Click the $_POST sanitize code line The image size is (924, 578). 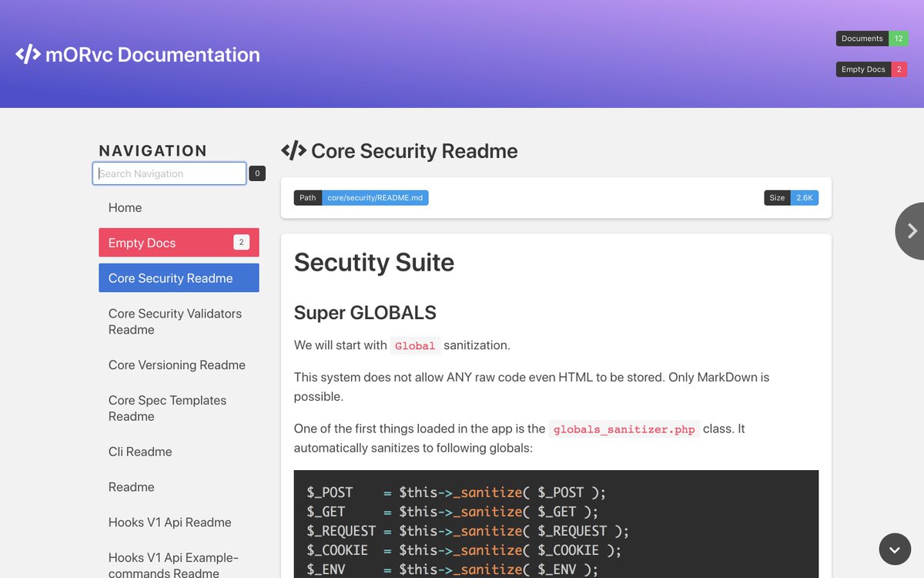pos(457,492)
